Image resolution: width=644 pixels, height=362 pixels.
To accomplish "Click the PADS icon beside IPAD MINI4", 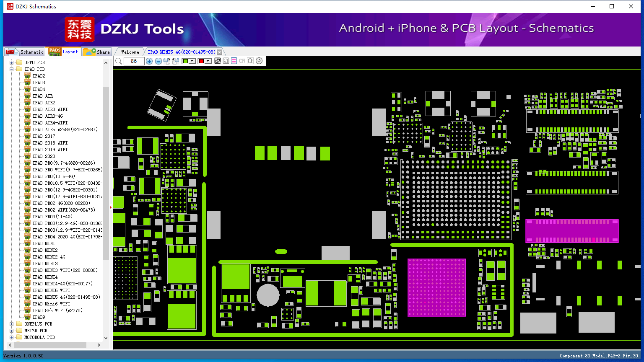I will pos(27,277).
